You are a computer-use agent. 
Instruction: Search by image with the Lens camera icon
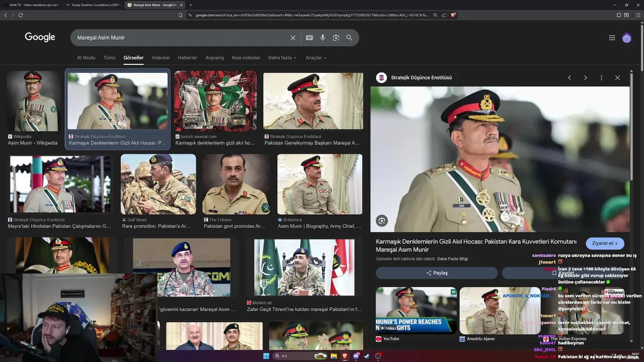(336, 38)
